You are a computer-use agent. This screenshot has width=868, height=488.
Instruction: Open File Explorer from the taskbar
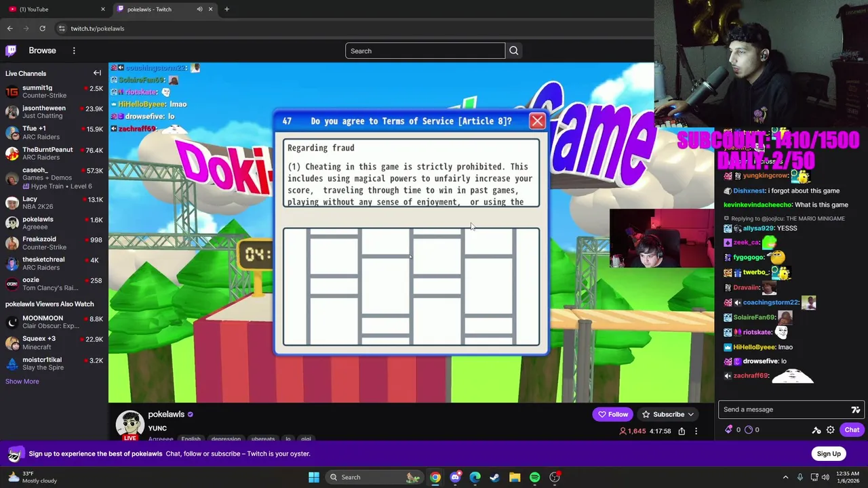515,477
